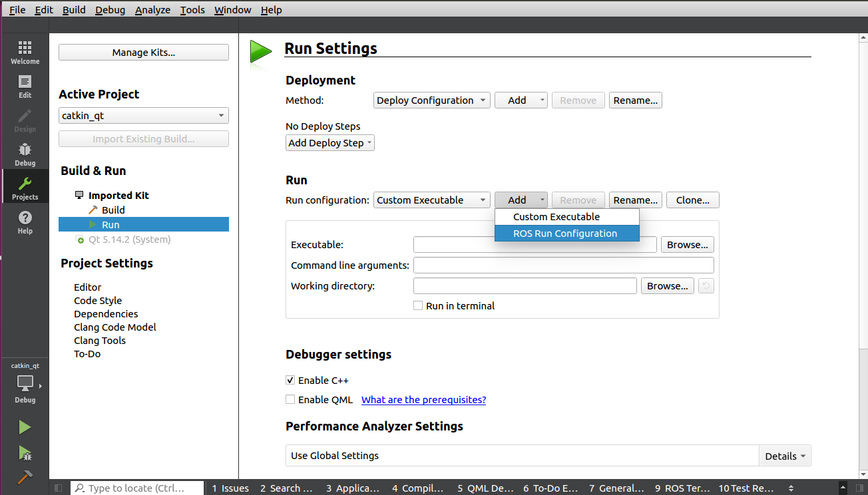The width and height of the screenshot is (868, 495).
Task: Open the Window menu
Action: (233, 10)
